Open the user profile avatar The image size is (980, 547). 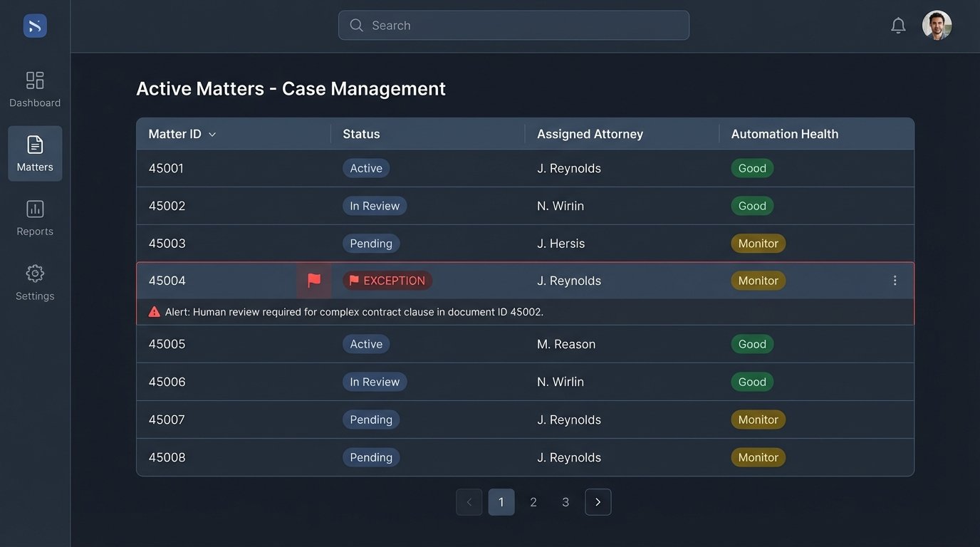pyautogui.click(x=937, y=26)
